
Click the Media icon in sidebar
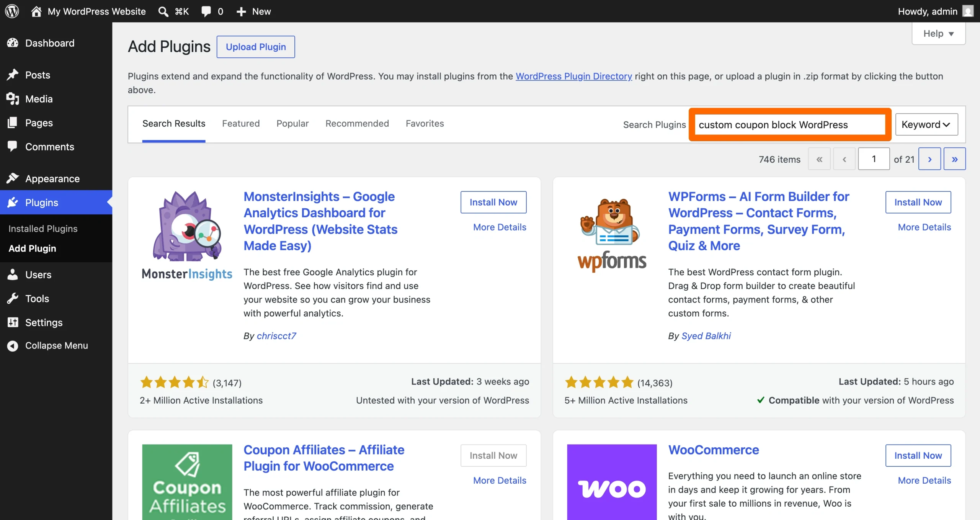click(13, 99)
